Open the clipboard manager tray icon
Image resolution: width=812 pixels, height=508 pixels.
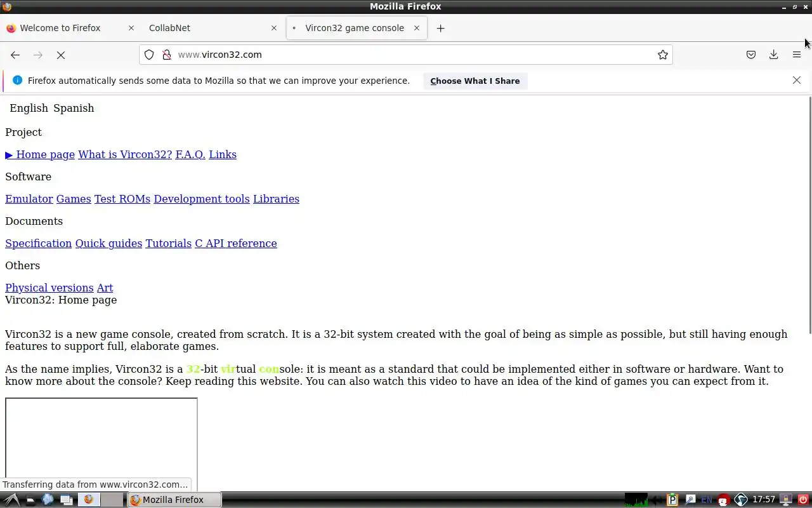[672, 500]
